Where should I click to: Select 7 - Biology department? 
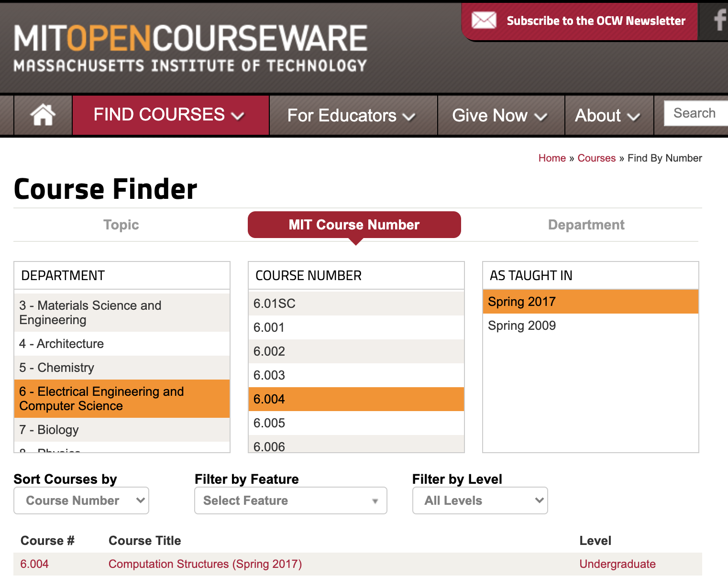122,430
